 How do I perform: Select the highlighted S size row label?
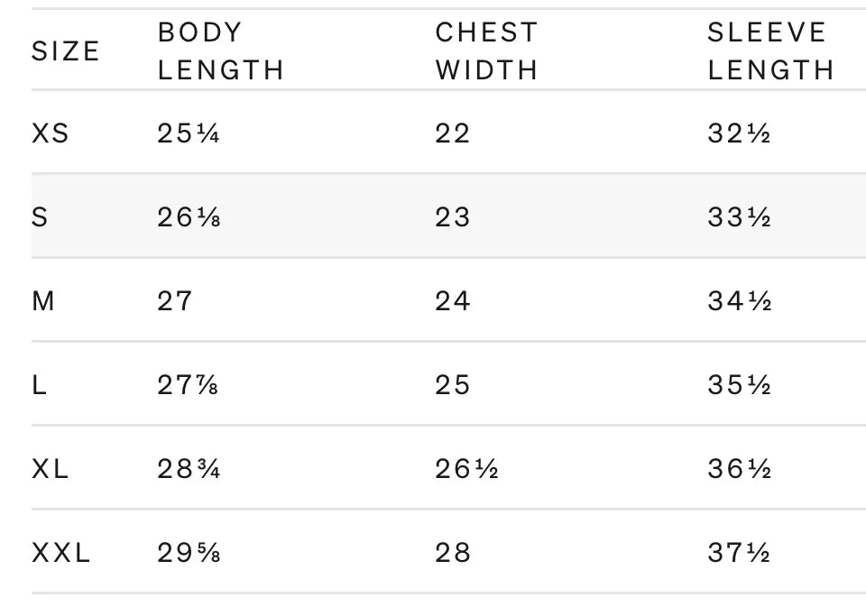click(x=40, y=217)
